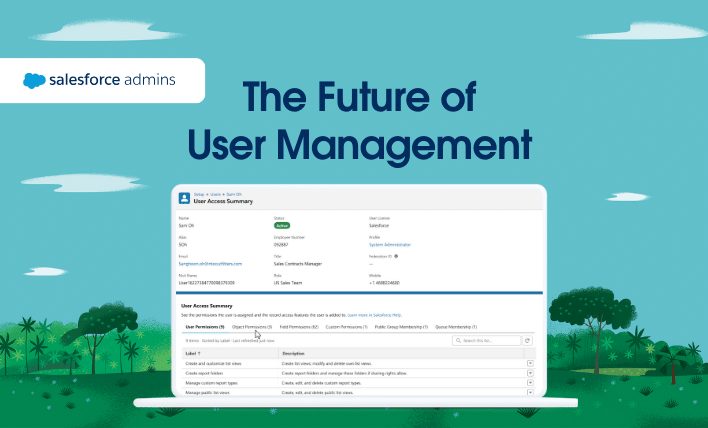Click the Salesforce cloud logo
Image resolution: width=708 pixels, height=428 pixels.
[x=34, y=80]
